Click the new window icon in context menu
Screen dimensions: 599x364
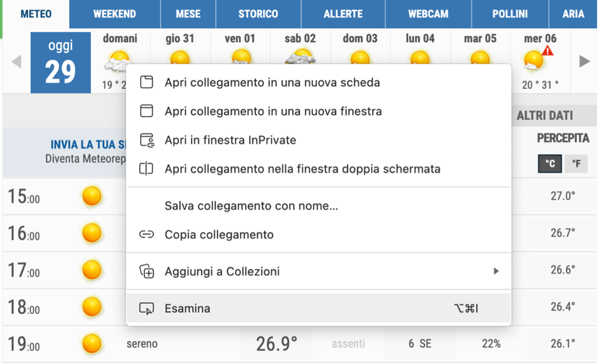pyautogui.click(x=146, y=111)
